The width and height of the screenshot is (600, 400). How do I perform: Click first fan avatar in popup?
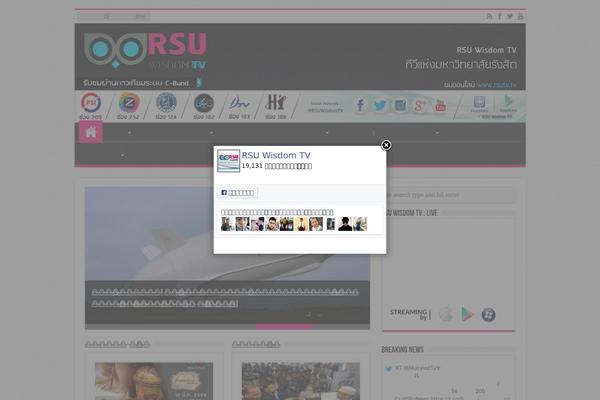pyautogui.click(x=228, y=224)
